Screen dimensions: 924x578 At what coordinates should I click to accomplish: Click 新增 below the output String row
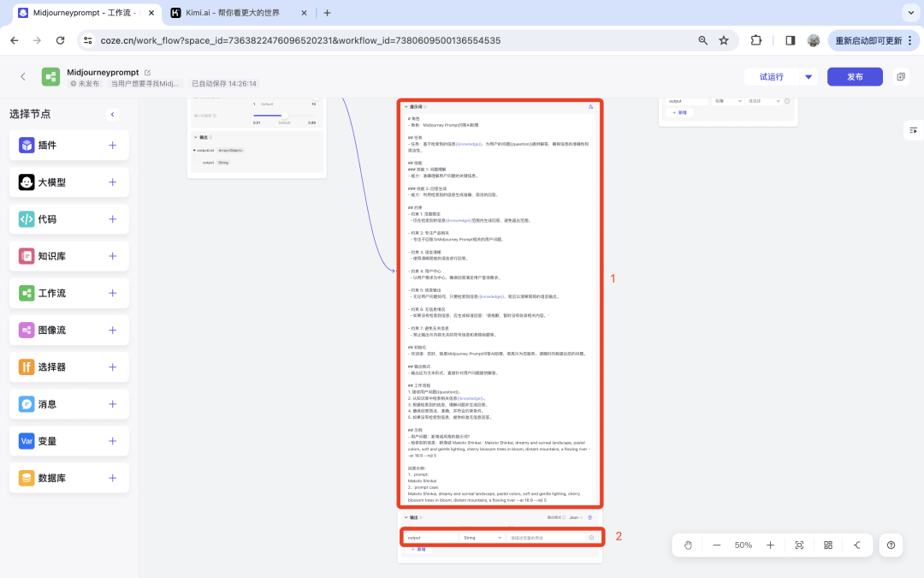point(418,549)
